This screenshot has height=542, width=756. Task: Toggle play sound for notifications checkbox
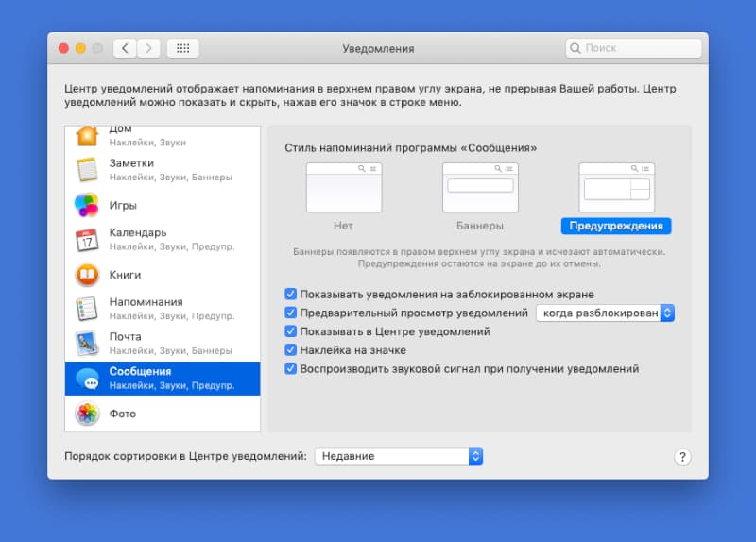click(290, 368)
